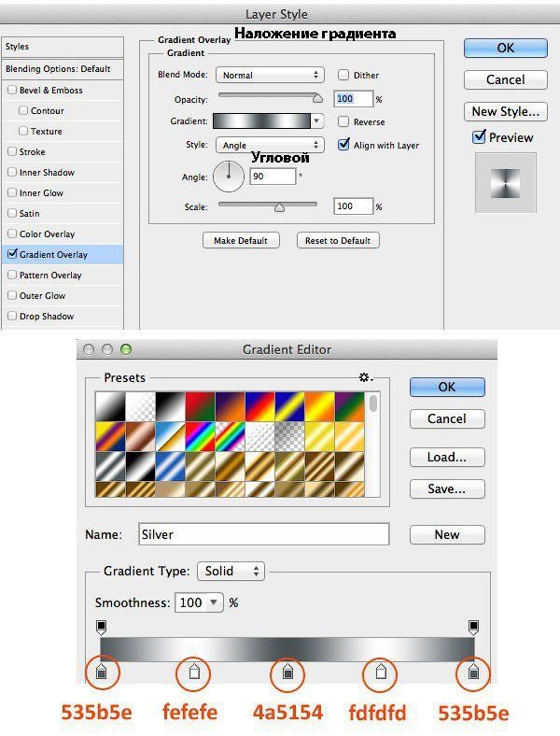Click the Scale value field

353,206
